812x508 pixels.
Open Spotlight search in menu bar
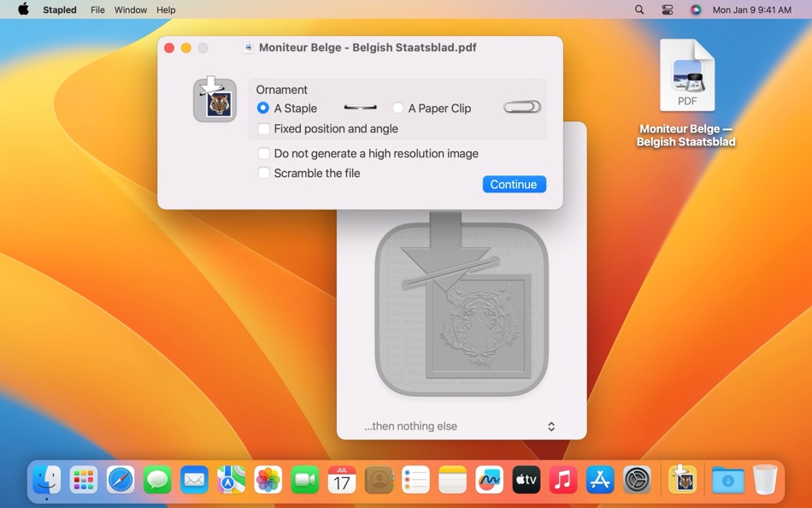(639, 9)
